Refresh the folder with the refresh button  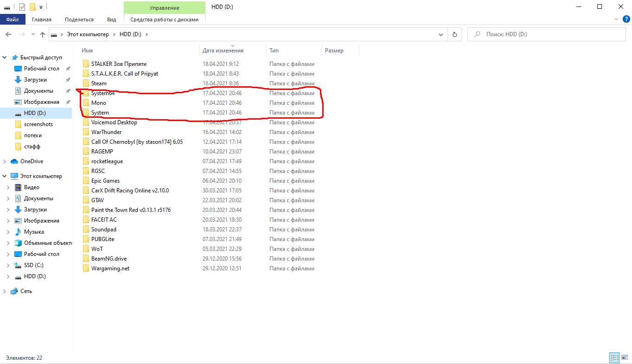(454, 34)
